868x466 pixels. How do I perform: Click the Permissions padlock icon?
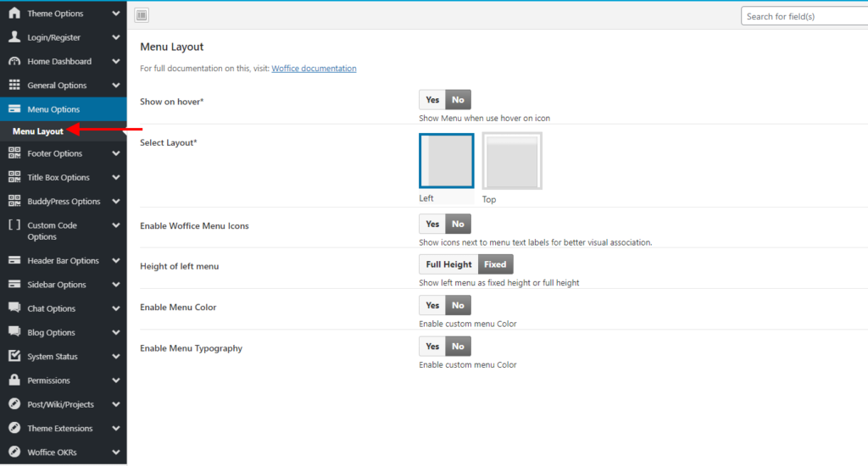coord(14,380)
